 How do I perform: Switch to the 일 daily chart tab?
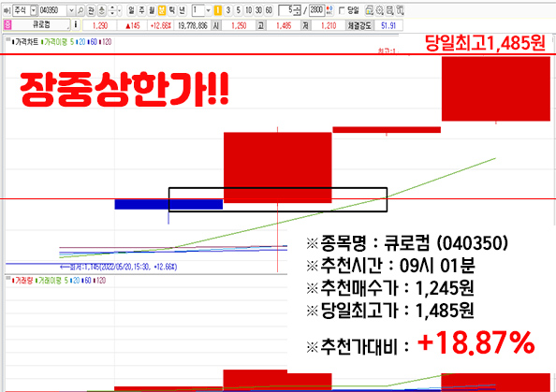[x=131, y=10]
